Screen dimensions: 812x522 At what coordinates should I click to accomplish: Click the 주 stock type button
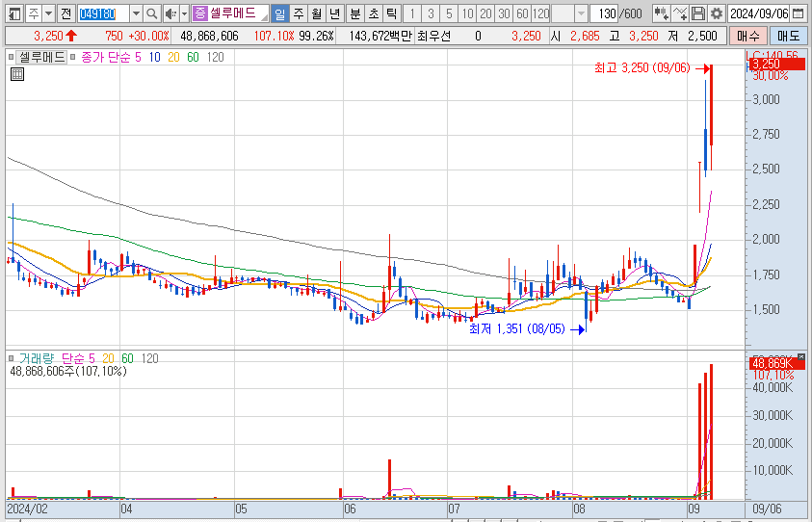pos(34,13)
